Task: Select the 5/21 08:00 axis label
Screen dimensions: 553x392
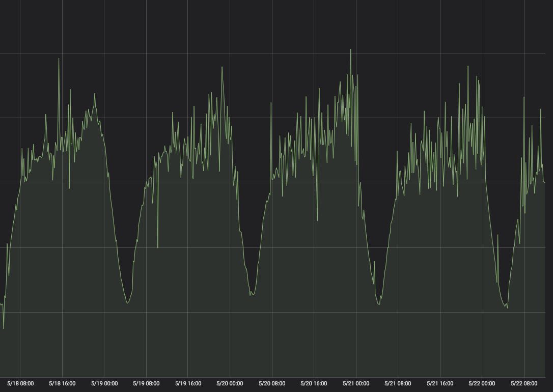Action: click(x=398, y=383)
